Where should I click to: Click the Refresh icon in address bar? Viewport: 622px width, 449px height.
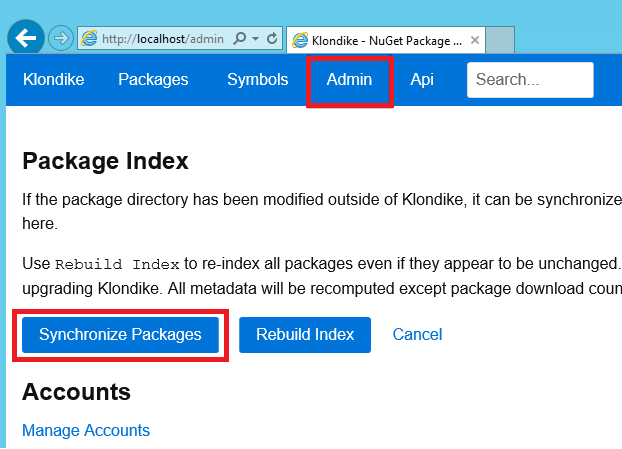(x=272, y=38)
